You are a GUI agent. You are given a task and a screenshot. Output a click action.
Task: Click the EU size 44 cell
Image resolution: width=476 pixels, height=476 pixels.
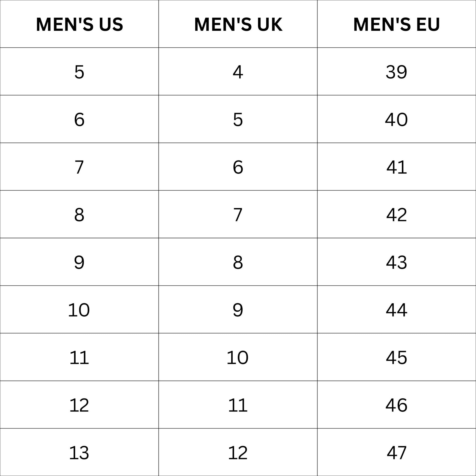coord(397,310)
